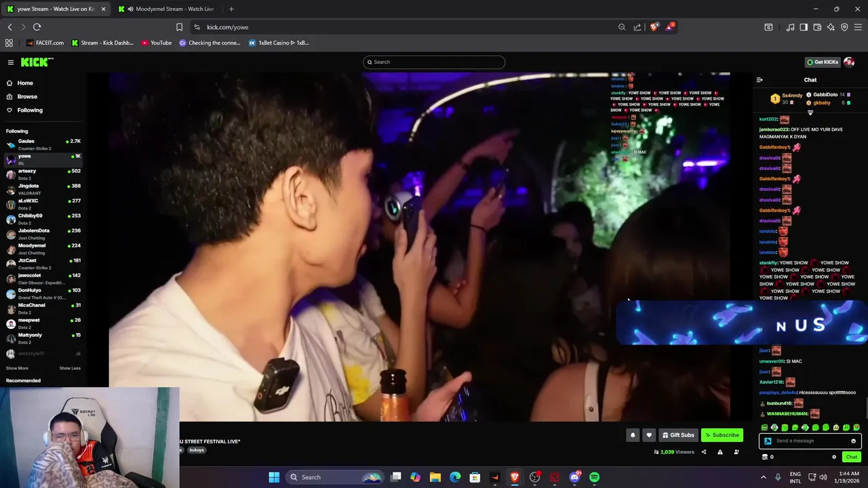This screenshot has height=488, width=868.
Task: Open the Jingdota VALORANT channel
Action: 43,189
